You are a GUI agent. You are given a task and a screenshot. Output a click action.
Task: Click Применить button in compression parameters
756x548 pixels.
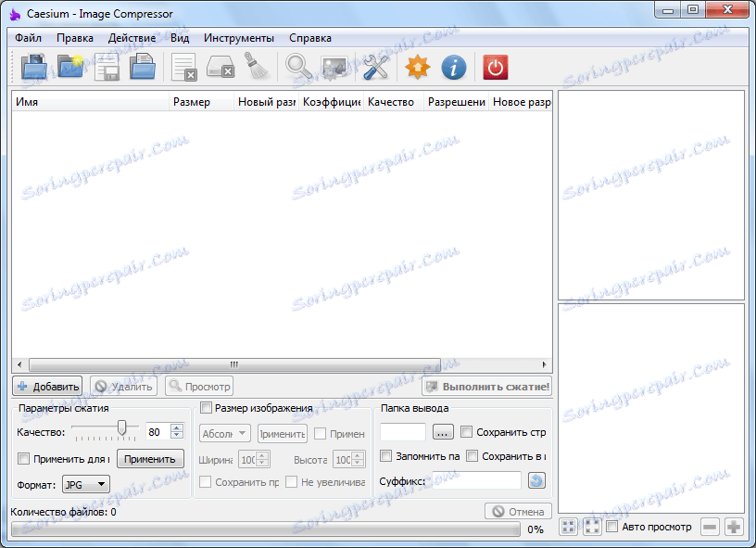point(150,459)
